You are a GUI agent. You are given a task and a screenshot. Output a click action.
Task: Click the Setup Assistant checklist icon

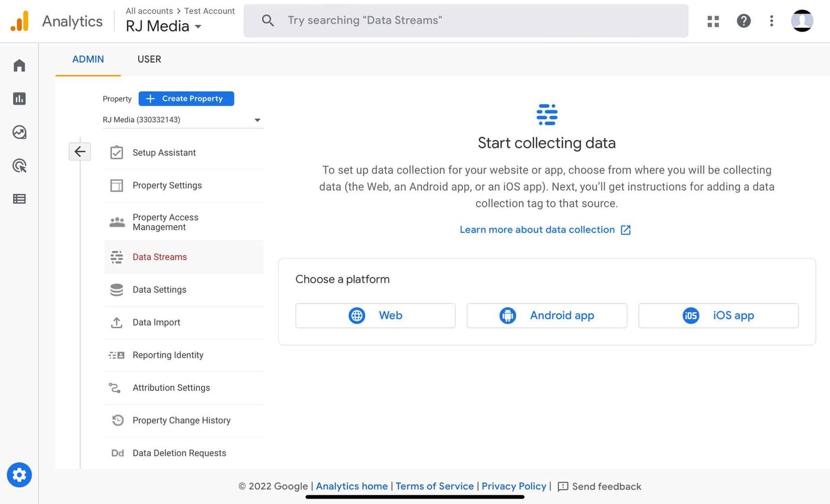click(117, 152)
